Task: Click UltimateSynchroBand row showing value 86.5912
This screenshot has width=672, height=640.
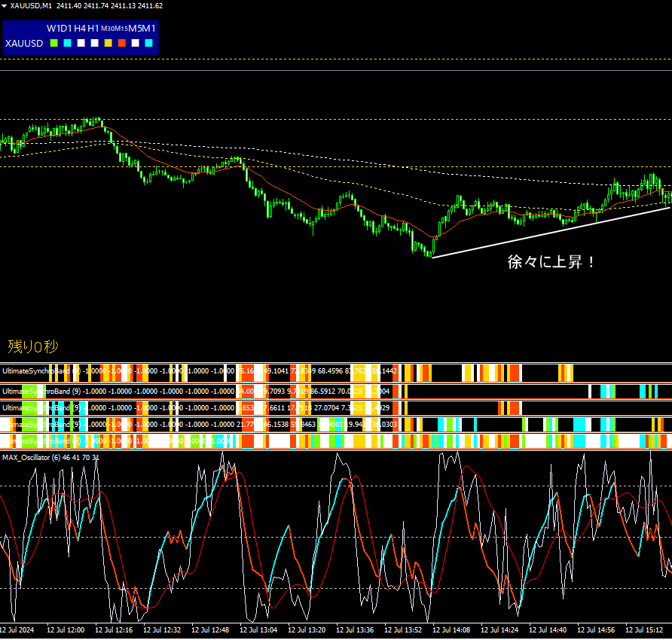Action: point(336,391)
